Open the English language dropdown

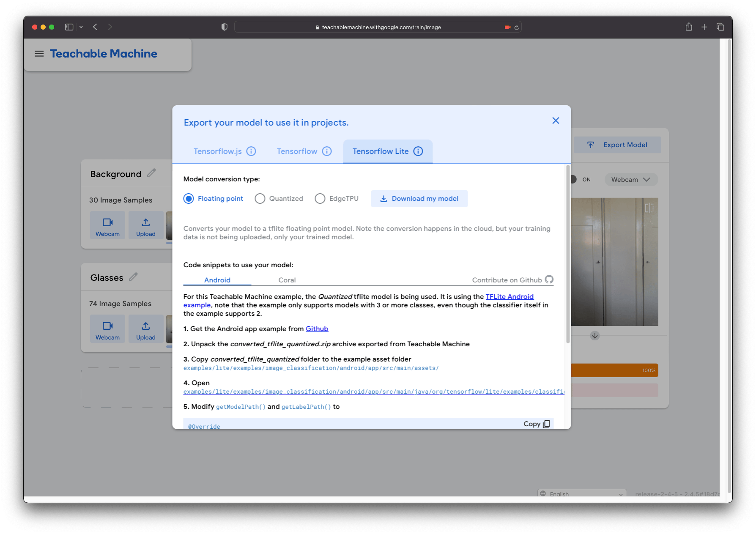582,493
